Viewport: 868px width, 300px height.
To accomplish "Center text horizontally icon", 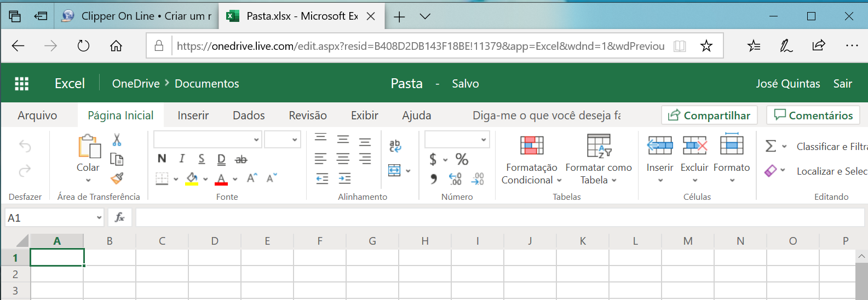I will pyautogui.click(x=343, y=159).
